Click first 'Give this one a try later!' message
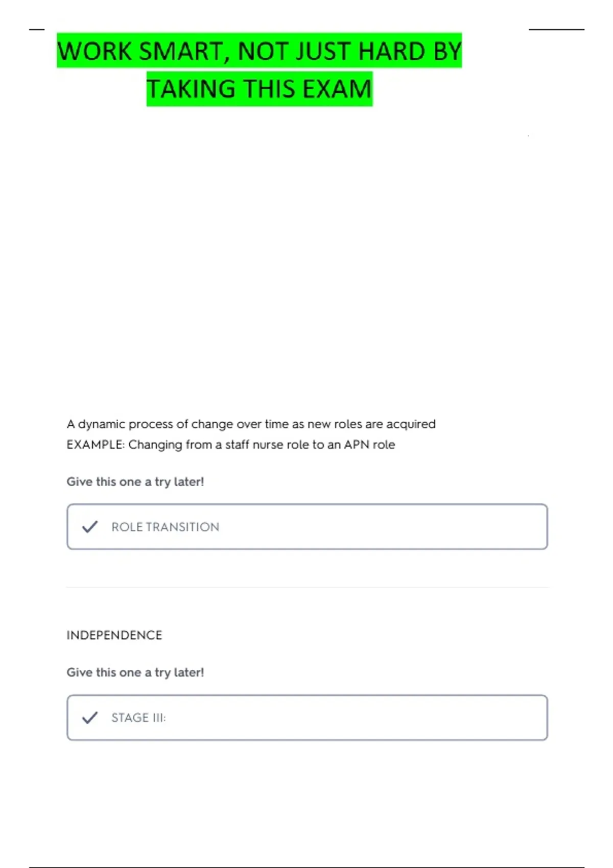The height and width of the screenshot is (868, 613). [135, 482]
